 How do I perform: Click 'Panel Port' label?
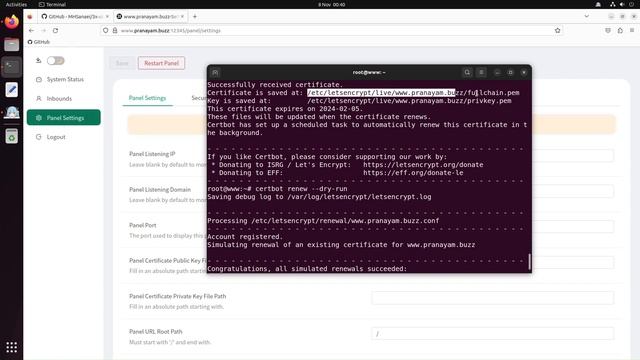click(142, 225)
